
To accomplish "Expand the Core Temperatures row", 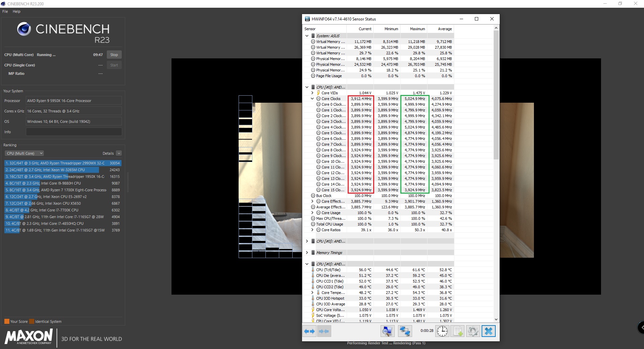I will (x=312, y=293).
